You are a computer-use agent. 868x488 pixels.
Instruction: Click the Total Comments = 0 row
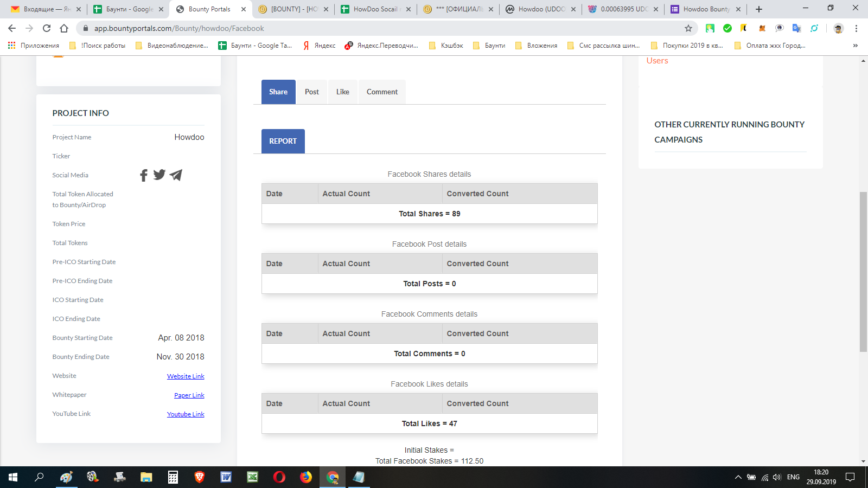click(429, 354)
